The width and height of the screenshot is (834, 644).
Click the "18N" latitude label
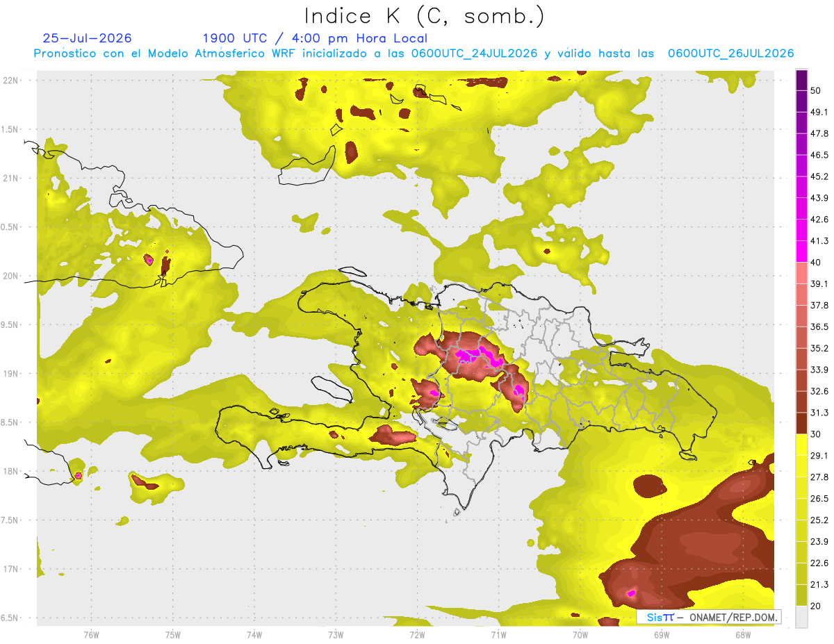click(x=10, y=472)
